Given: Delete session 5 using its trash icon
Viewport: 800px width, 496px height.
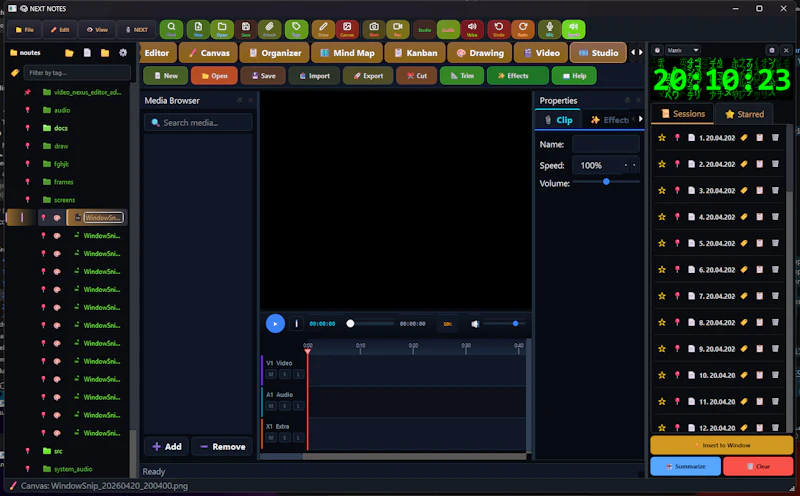Looking at the screenshot, I should click(x=775, y=243).
